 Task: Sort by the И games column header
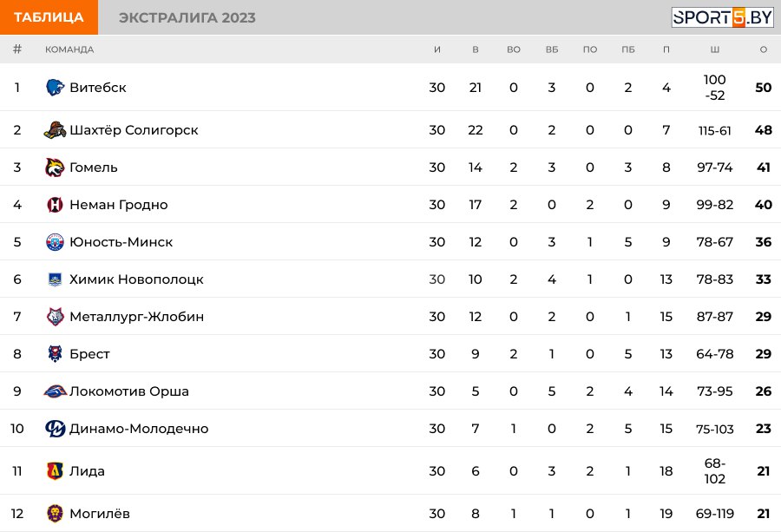click(436, 49)
